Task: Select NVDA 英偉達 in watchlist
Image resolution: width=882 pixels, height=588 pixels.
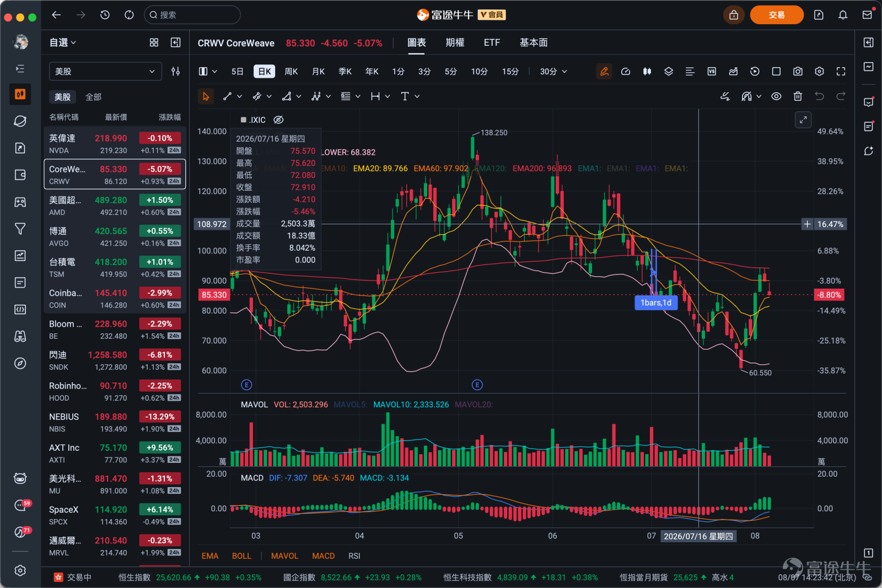Action: coord(115,143)
